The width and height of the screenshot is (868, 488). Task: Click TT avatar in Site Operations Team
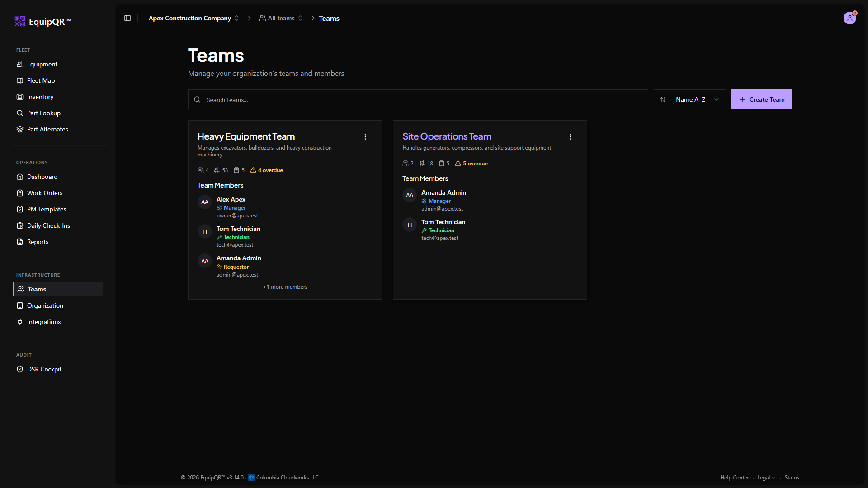click(x=410, y=225)
